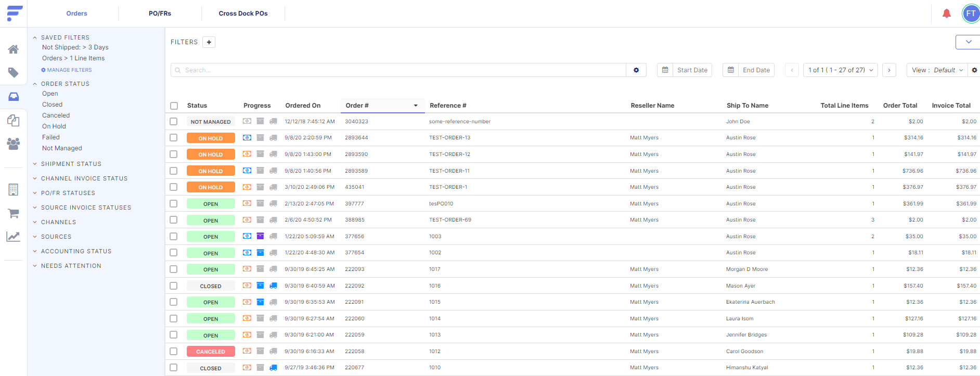Click the purple box icon for order 377656
The height and width of the screenshot is (376, 980).
point(260,236)
